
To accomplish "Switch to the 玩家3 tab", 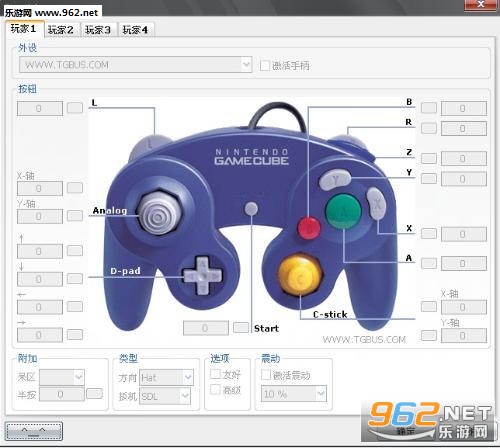I will tap(99, 30).
